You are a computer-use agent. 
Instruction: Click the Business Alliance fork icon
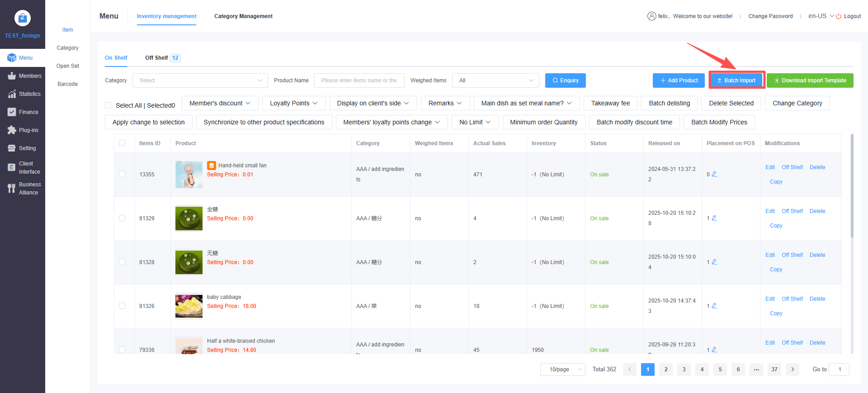[12, 189]
